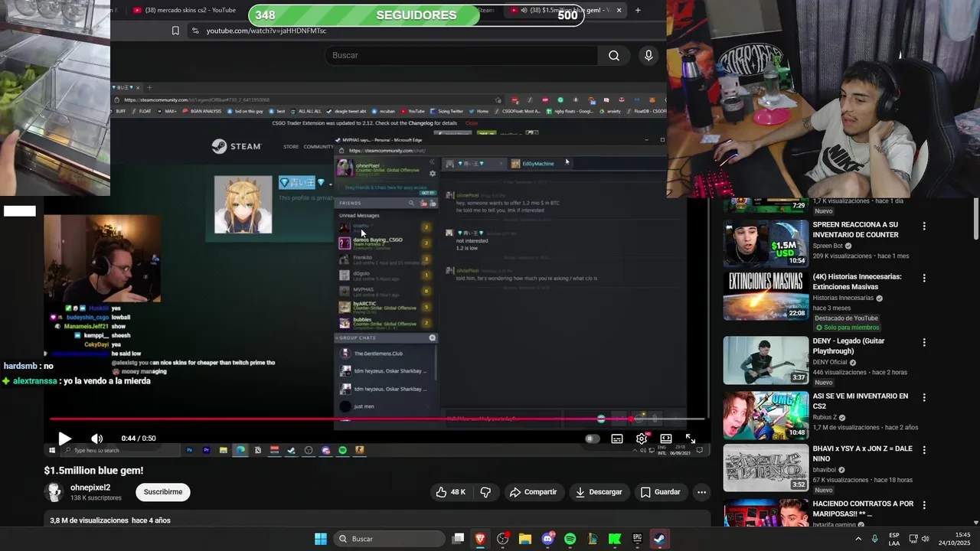
Task: Click the YouTube Buscar search field
Action: [462, 55]
